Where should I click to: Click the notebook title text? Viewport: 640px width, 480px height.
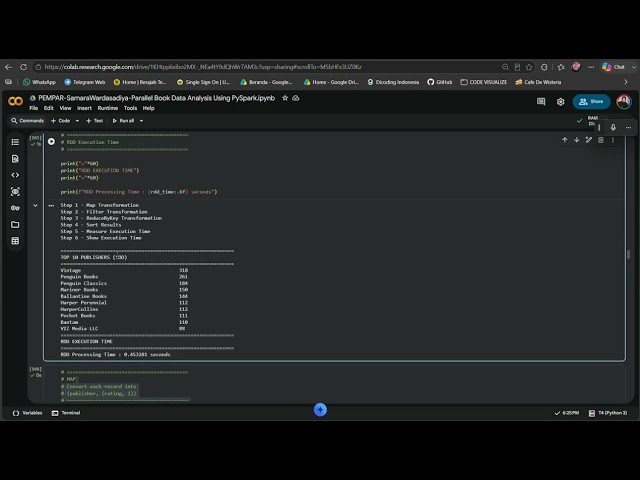157,98
